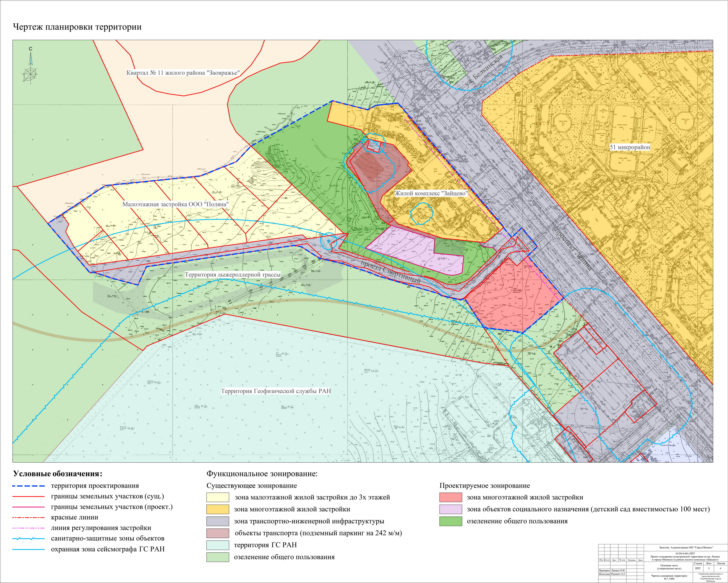
Task: Click the mint ГС РАН territory swatch
Action: click(x=217, y=545)
